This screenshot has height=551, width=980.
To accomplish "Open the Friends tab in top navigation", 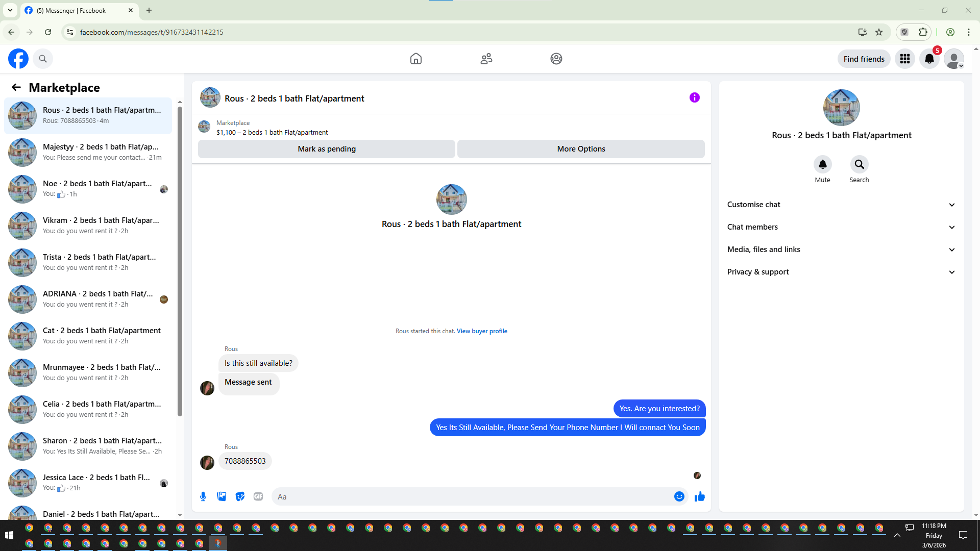I will coord(486,59).
